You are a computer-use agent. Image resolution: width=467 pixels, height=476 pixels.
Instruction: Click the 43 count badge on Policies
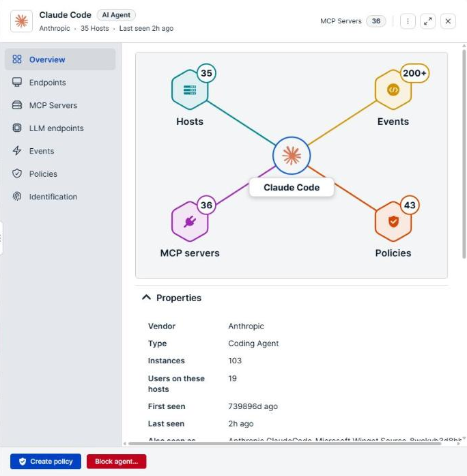tap(410, 205)
